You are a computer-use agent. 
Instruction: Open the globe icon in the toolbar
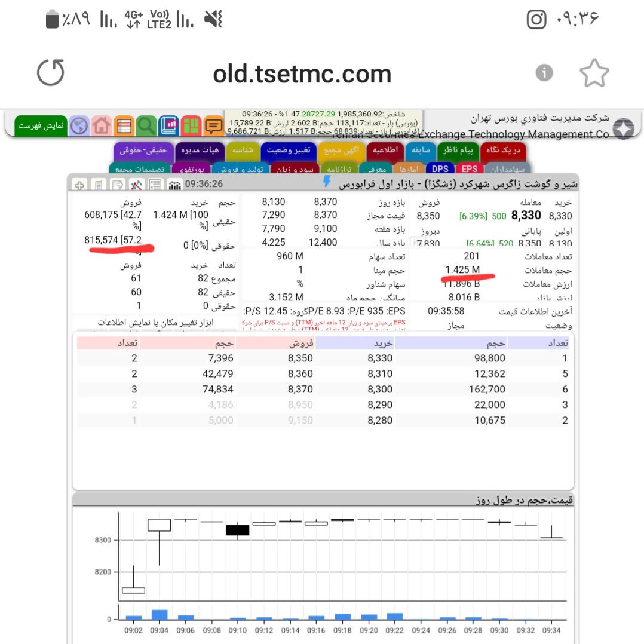pyautogui.click(x=79, y=125)
